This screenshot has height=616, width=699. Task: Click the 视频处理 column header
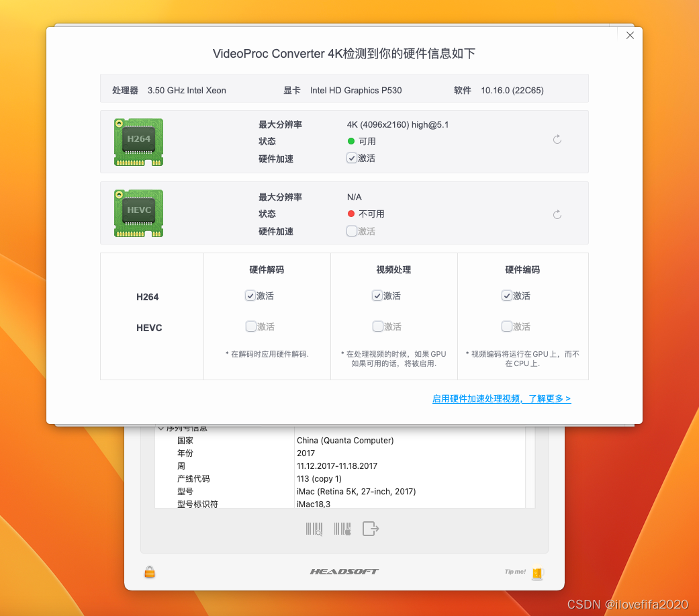point(393,269)
